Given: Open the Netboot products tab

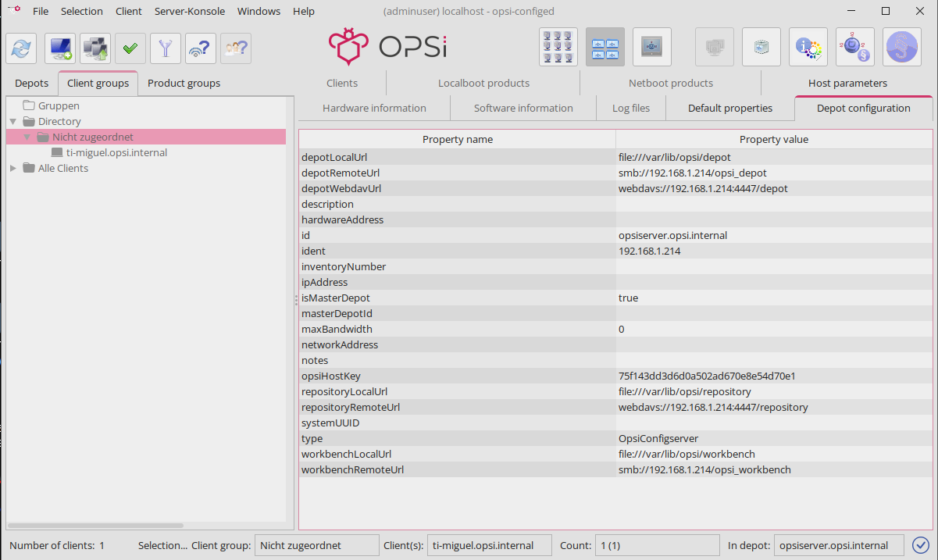Looking at the screenshot, I should point(671,83).
